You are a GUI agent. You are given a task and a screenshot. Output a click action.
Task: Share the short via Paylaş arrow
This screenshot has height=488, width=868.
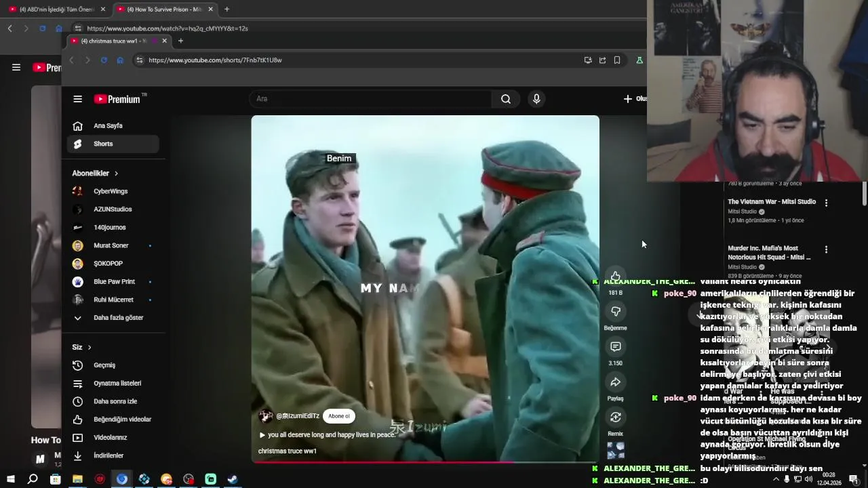616,382
